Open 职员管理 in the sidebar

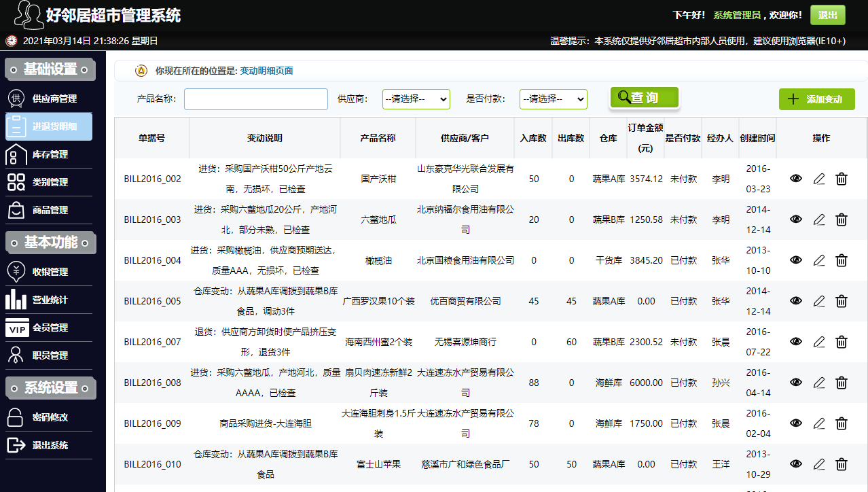point(49,355)
